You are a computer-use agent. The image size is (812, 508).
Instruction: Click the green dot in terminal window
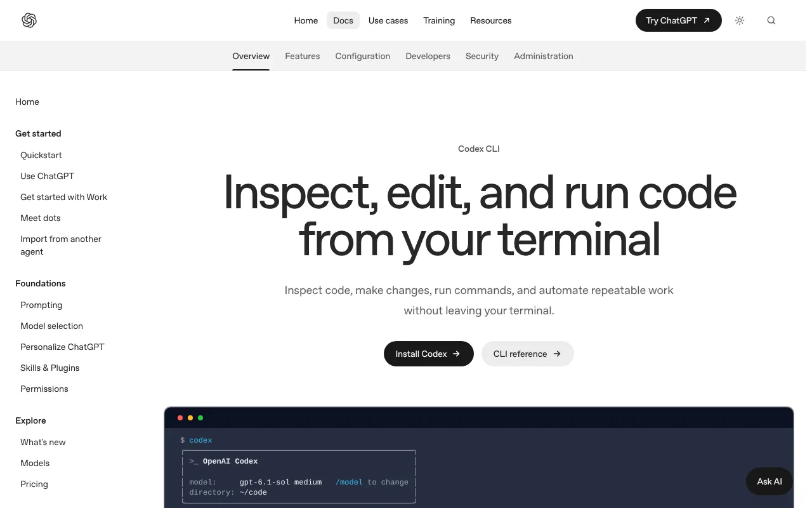tap(200, 418)
